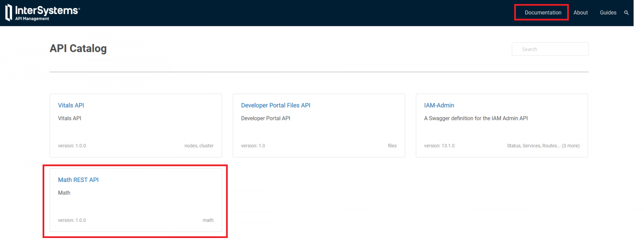Viewport: 644px width, 240px height.
Task: Click the InterSystems API Management logo
Action: click(43, 12)
